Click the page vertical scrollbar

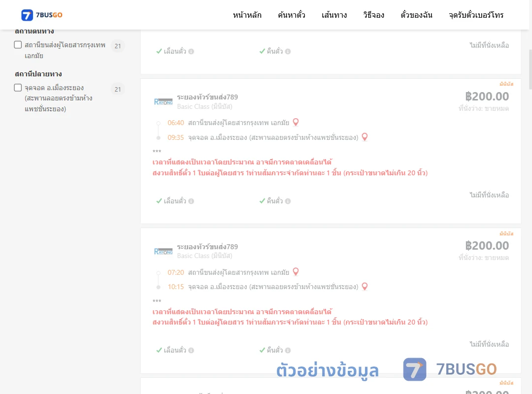[530, 69]
